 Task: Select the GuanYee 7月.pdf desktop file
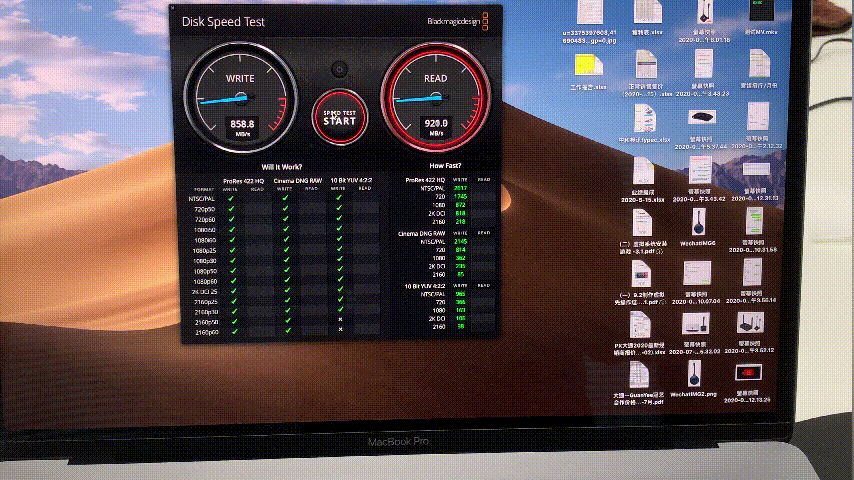click(638, 384)
